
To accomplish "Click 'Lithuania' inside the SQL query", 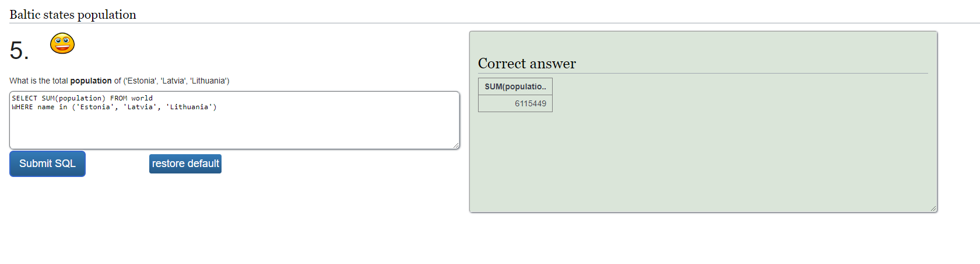I will [189, 107].
